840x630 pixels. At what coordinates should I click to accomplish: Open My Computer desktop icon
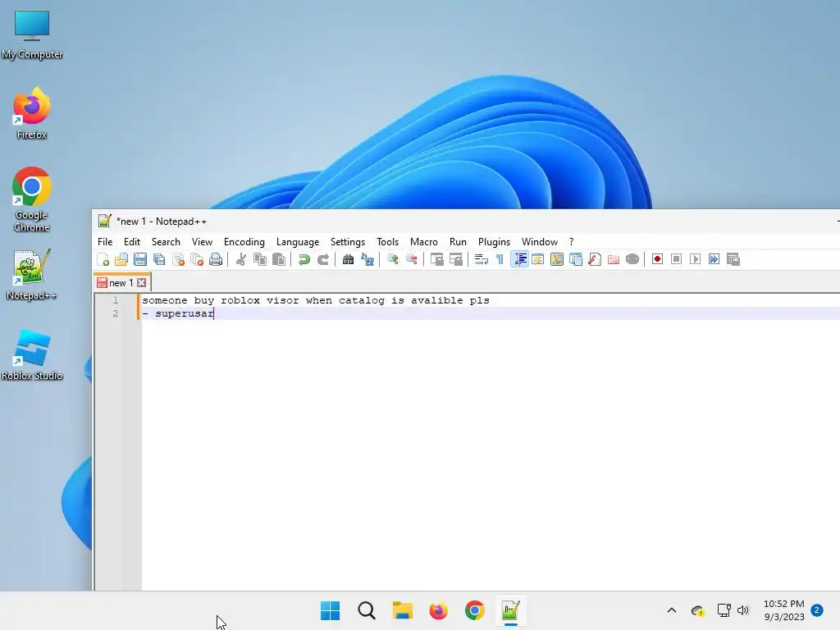(x=32, y=34)
